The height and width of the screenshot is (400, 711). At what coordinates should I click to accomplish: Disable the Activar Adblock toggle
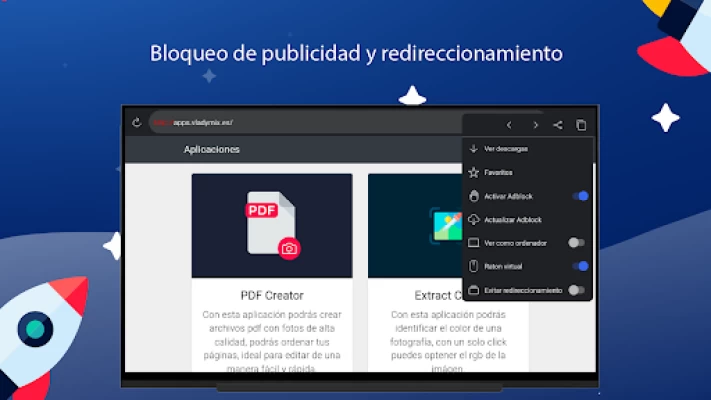click(578, 196)
